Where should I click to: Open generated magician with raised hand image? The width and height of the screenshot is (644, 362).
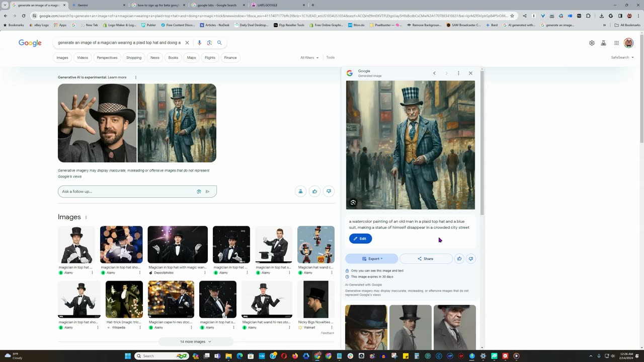point(97,123)
